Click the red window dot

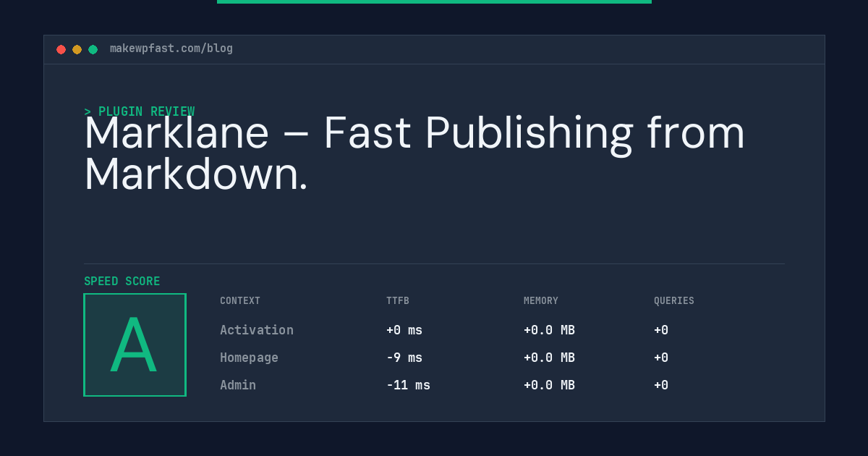pyautogui.click(x=61, y=49)
